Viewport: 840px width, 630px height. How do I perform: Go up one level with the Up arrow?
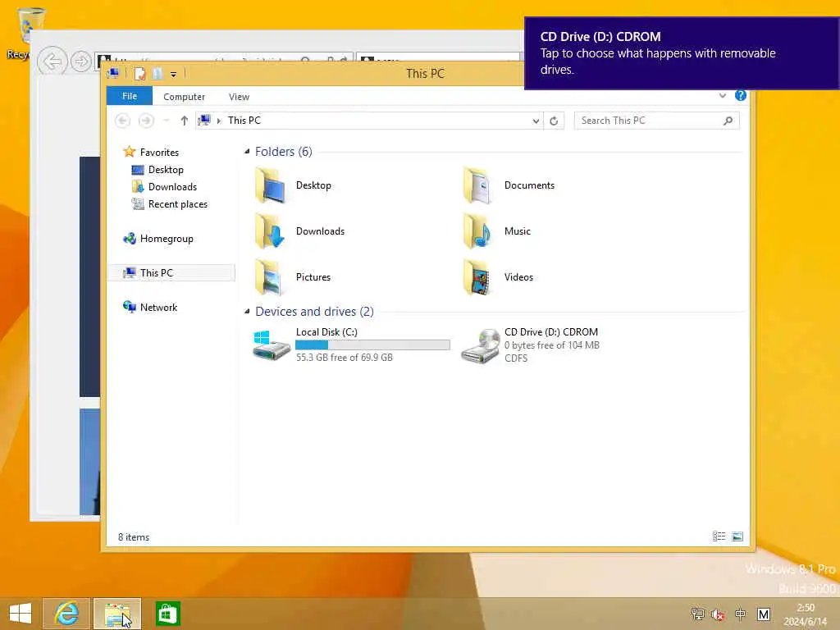point(185,121)
